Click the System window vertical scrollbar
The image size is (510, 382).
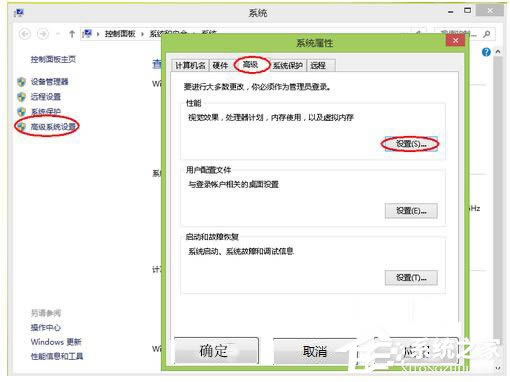coord(498,200)
